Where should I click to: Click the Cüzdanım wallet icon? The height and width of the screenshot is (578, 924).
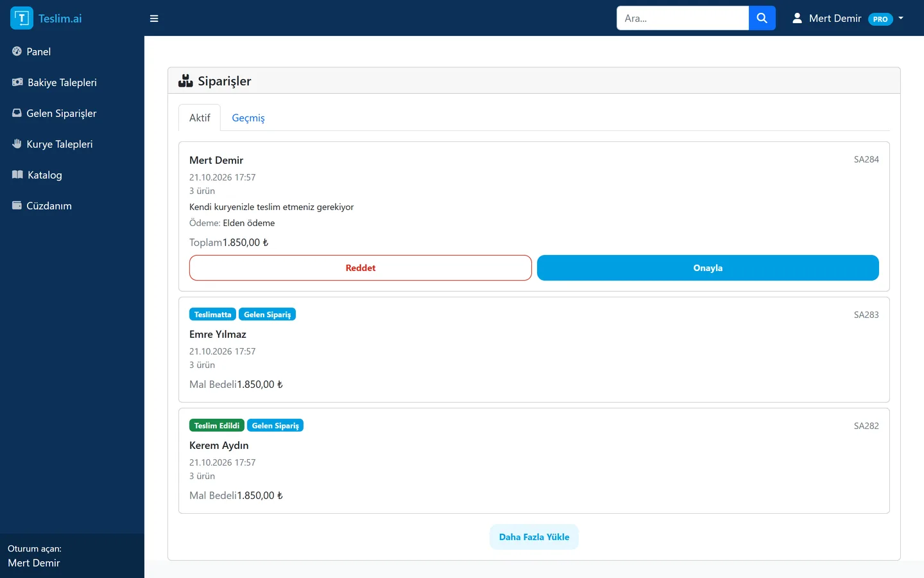[x=17, y=206]
